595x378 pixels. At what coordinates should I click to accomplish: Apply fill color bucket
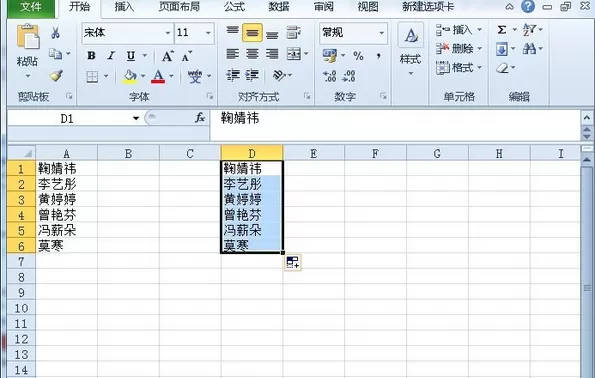[130, 76]
